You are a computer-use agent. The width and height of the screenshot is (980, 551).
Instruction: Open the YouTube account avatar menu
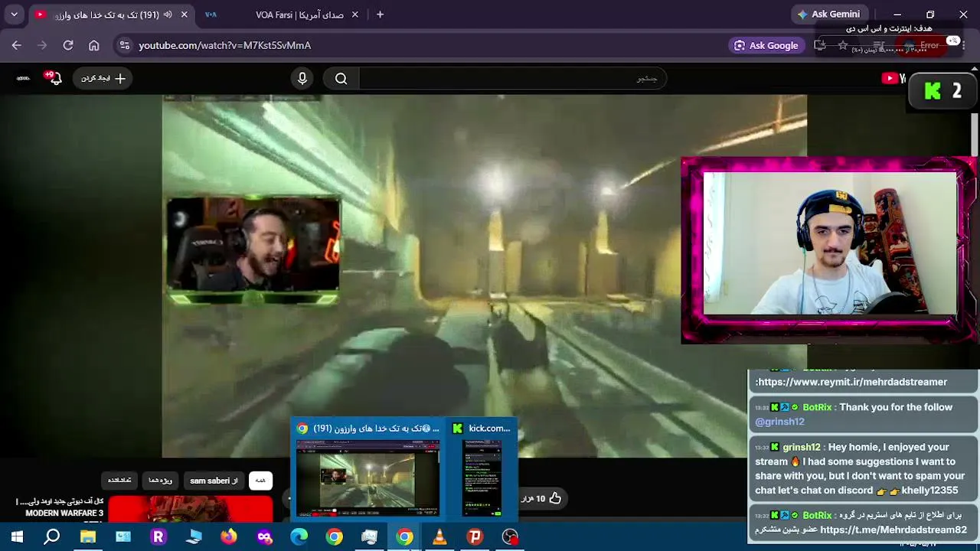pos(23,78)
